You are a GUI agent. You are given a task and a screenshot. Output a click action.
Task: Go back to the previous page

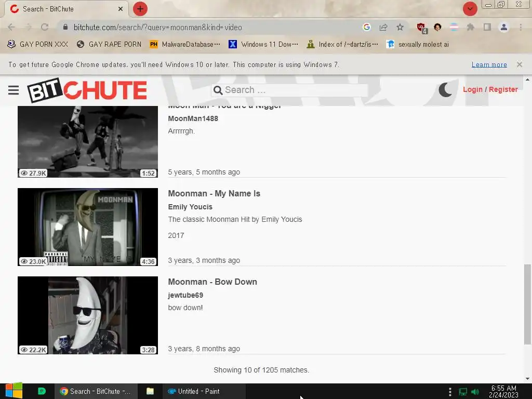pos(11,27)
